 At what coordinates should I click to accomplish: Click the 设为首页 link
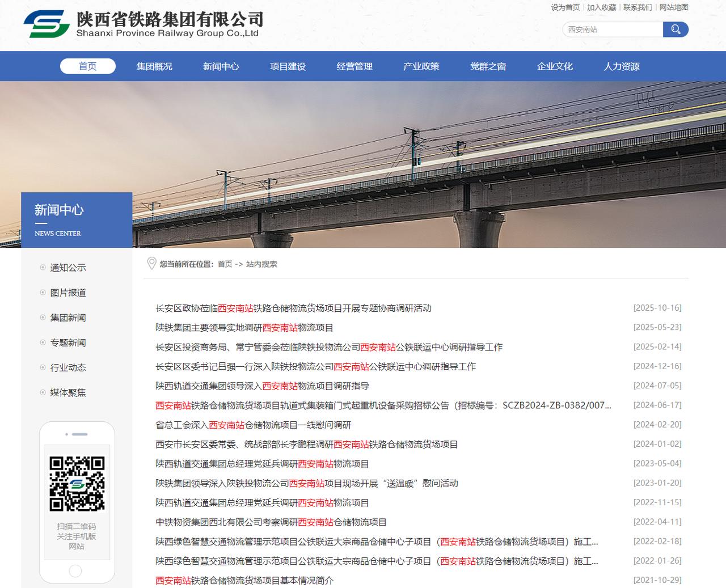click(x=565, y=7)
